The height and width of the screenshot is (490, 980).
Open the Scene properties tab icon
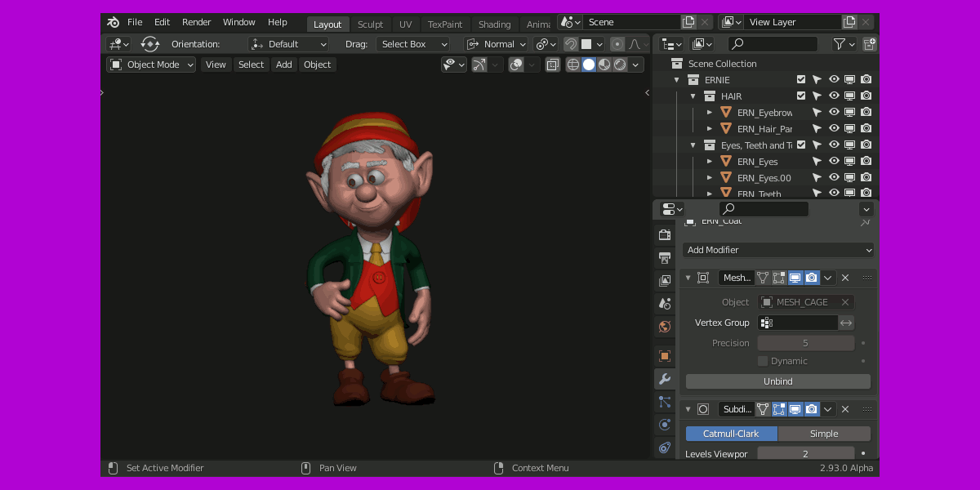(x=665, y=304)
